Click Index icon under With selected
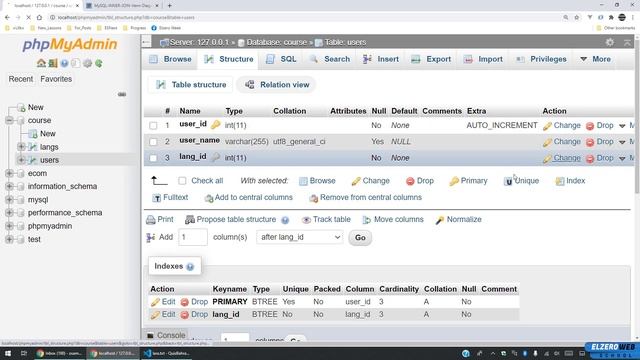This screenshot has width=640, height=360. (560, 181)
